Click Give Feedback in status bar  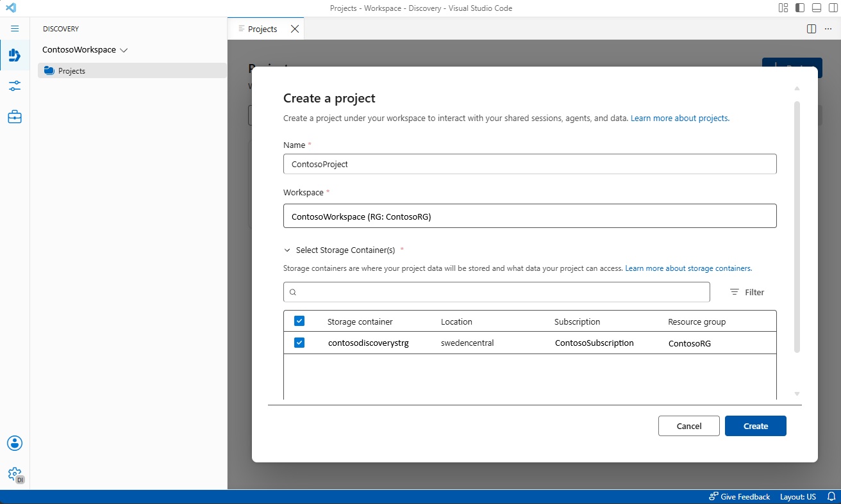coord(740,497)
